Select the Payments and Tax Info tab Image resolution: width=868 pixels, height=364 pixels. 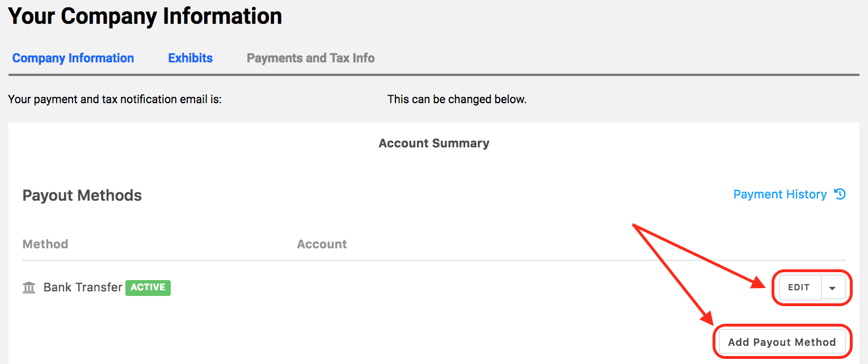310,58
